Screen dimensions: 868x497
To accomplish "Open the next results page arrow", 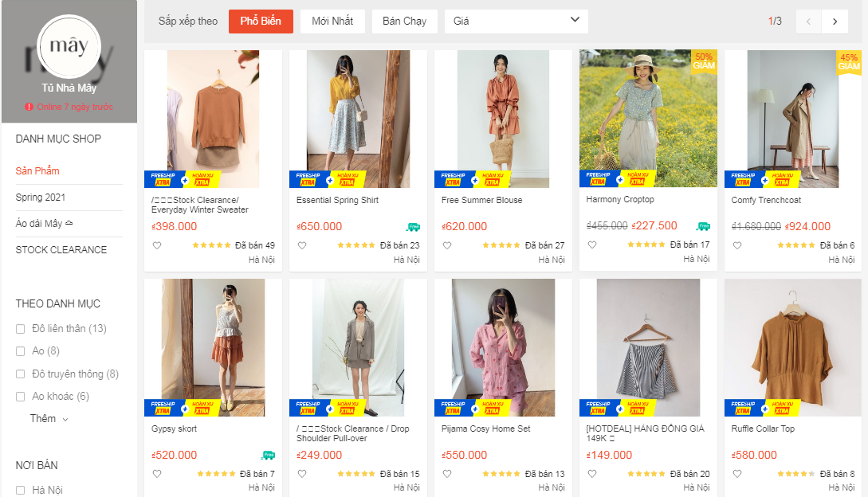I will (835, 22).
